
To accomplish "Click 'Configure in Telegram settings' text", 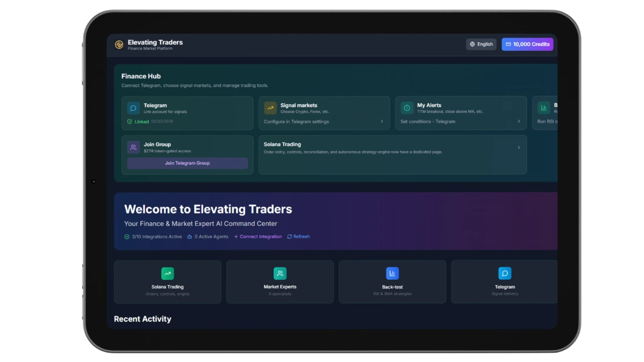I will tap(296, 122).
